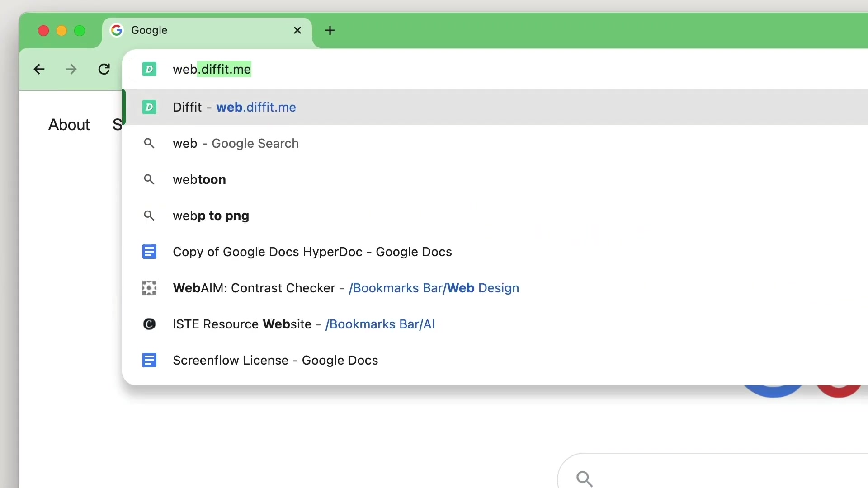Click the search icon next to webp to png

click(149, 216)
